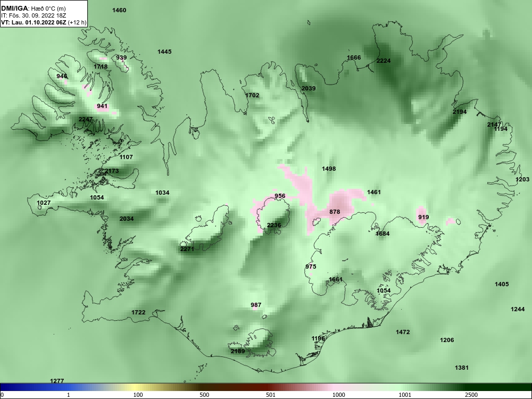
Task: Click the value 1702 on the map
Action: coord(252,95)
